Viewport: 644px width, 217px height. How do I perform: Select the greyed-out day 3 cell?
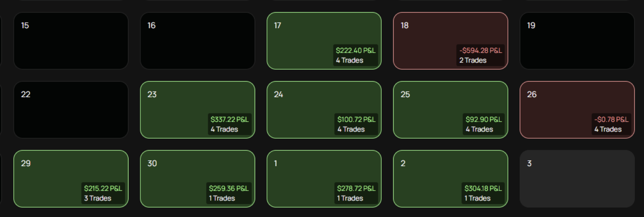pos(577,179)
